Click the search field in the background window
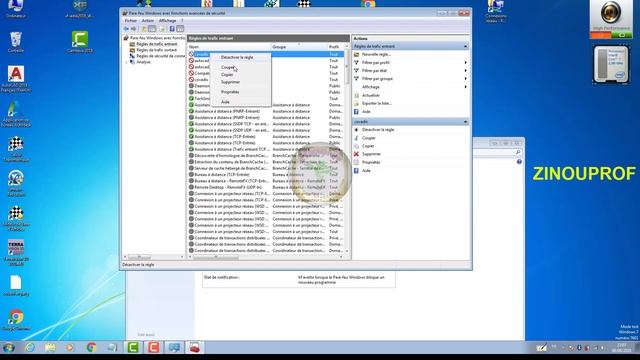The height and width of the screenshot is (360, 640). [x=497, y=153]
